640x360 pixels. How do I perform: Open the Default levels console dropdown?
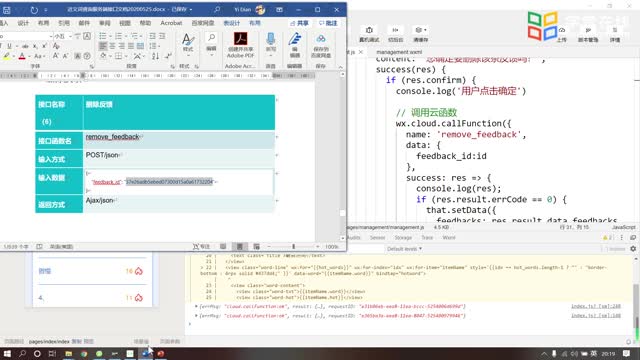404,249
